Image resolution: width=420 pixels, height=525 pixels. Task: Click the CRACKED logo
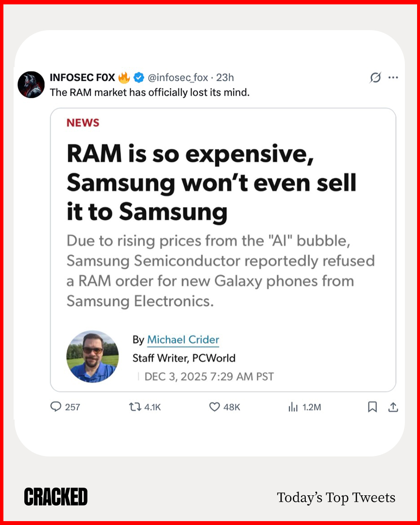click(56, 497)
